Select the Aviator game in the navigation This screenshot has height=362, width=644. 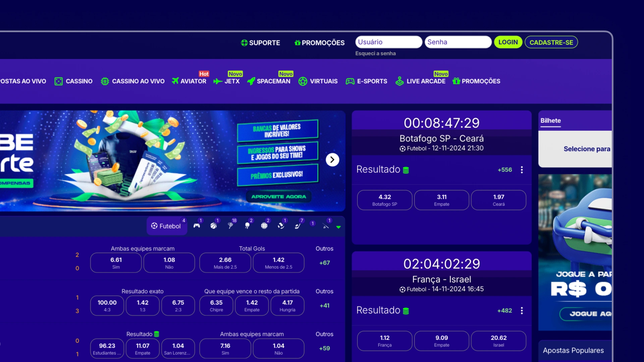coord(190,81)
